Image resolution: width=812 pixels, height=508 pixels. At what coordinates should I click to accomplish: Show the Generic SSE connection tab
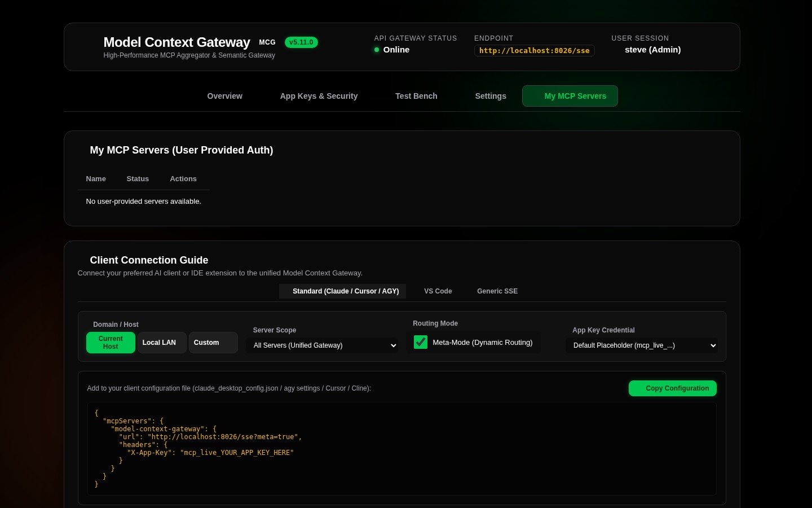[x=497, y=291]
